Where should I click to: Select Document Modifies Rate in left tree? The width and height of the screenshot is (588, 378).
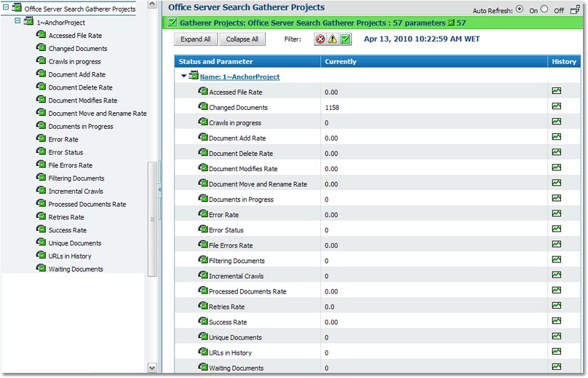(83, 101)
